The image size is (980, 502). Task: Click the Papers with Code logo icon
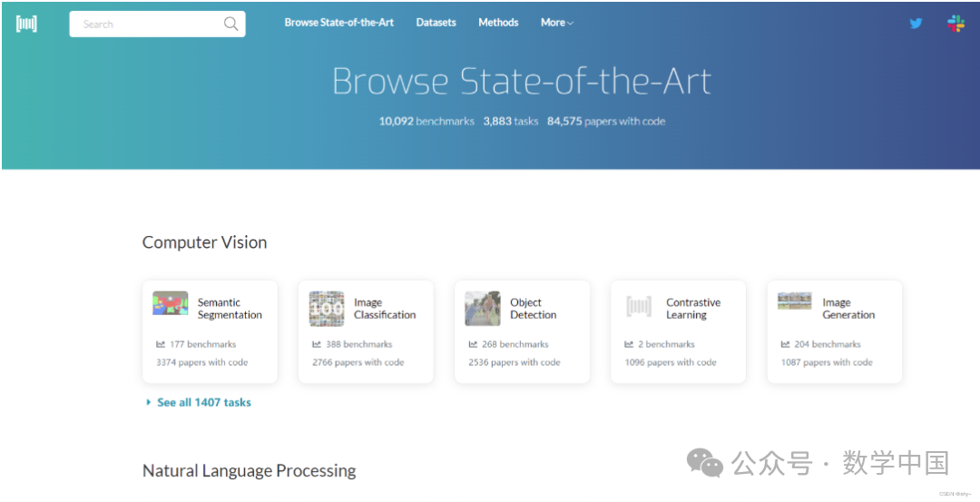tap(26, 24)
